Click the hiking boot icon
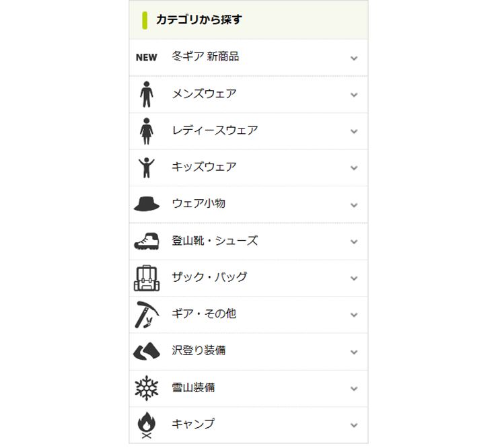This screenshot has width=498, height=448. click(147, 241)
